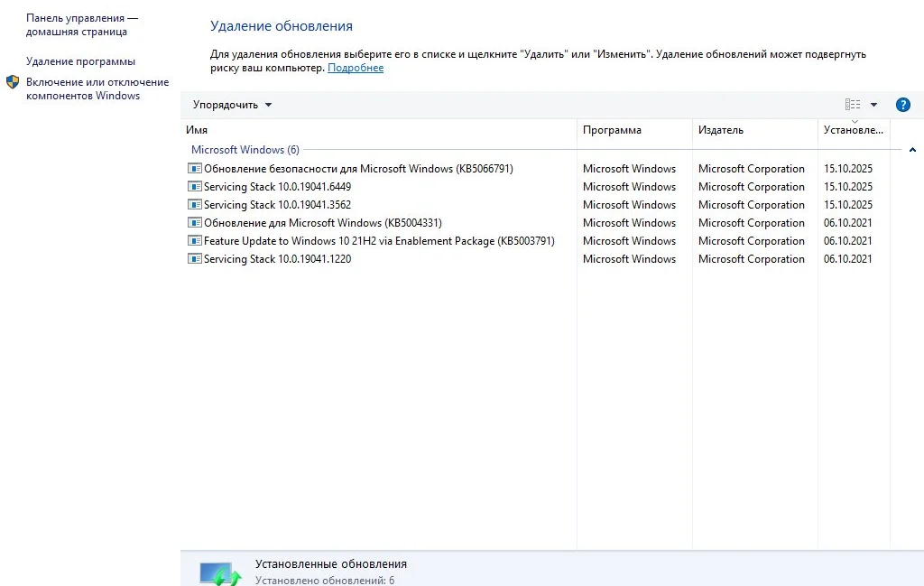Click the Servicing Stack 10.0.19041.3562 icon
The width and height of the screenshot is (924, 586).
194,205
